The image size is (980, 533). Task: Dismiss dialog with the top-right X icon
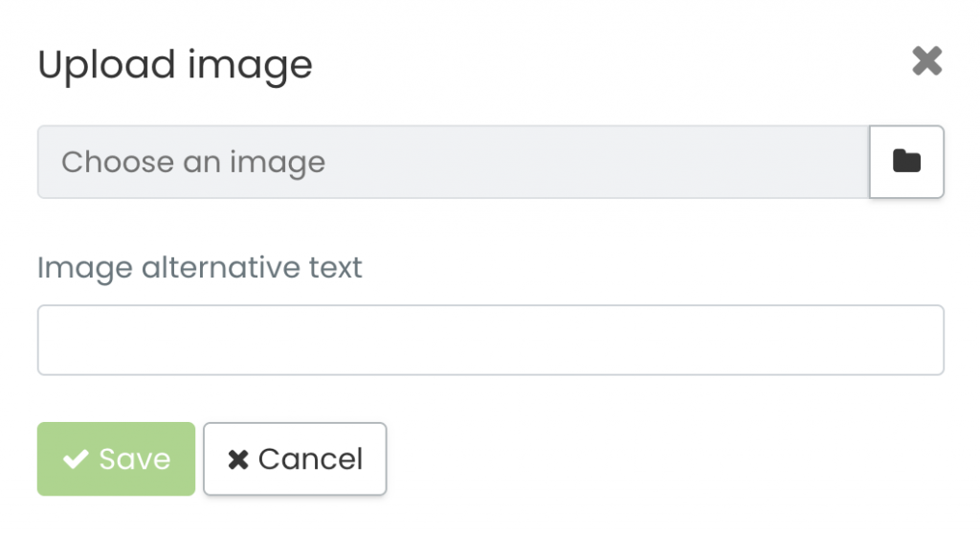click(x=926, y=60)
